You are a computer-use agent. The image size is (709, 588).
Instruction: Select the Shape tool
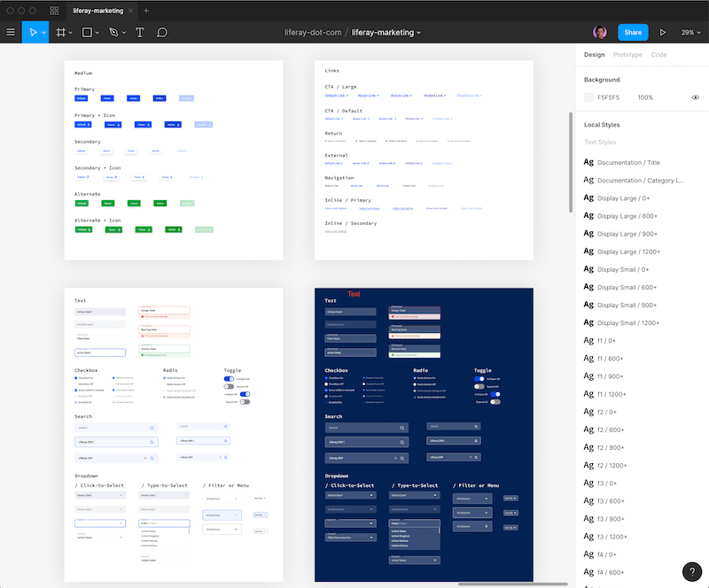pos(85,32)
